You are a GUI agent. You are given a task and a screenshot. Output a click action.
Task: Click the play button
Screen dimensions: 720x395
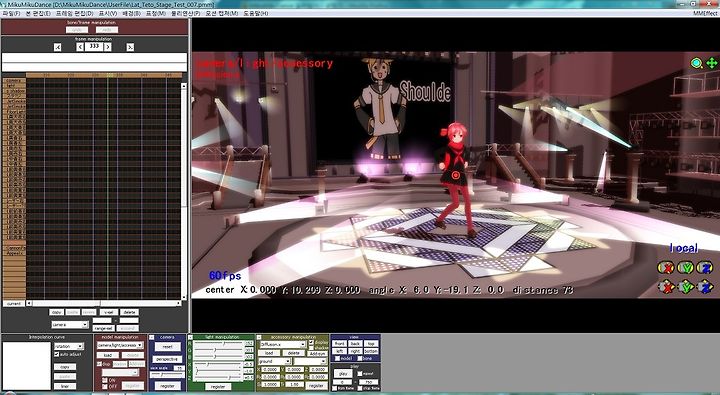(343, 373)
